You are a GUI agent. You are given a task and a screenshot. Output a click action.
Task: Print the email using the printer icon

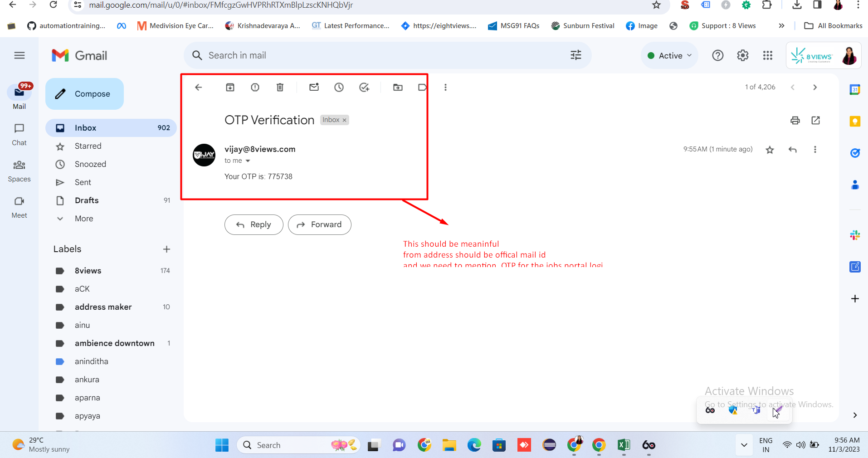[x=795, y=121]
